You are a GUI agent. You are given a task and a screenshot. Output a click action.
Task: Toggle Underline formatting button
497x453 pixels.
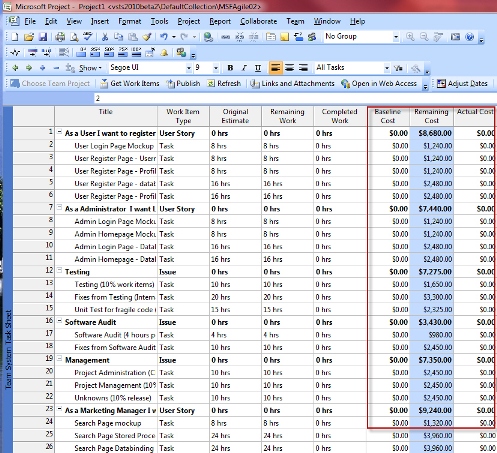coord(258,68)
